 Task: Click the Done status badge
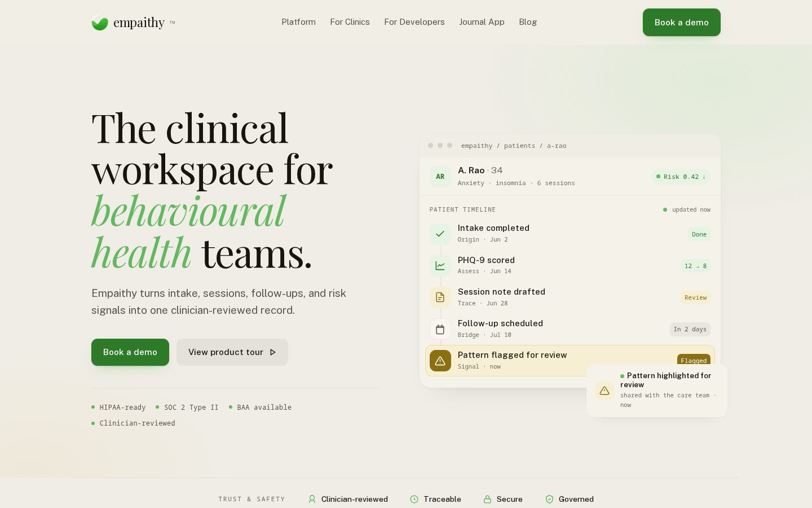tap(699, 234)
